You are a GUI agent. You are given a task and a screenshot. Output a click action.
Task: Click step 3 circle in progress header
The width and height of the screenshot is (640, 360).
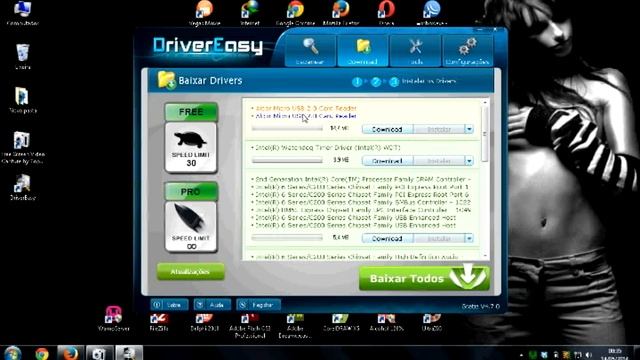coord(394,82)
